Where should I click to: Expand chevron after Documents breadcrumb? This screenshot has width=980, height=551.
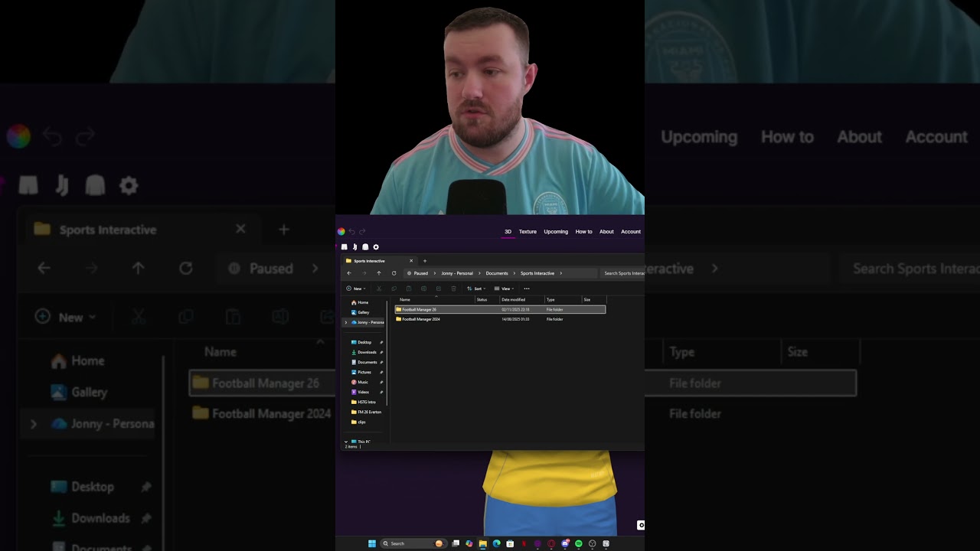coord(514,273)
